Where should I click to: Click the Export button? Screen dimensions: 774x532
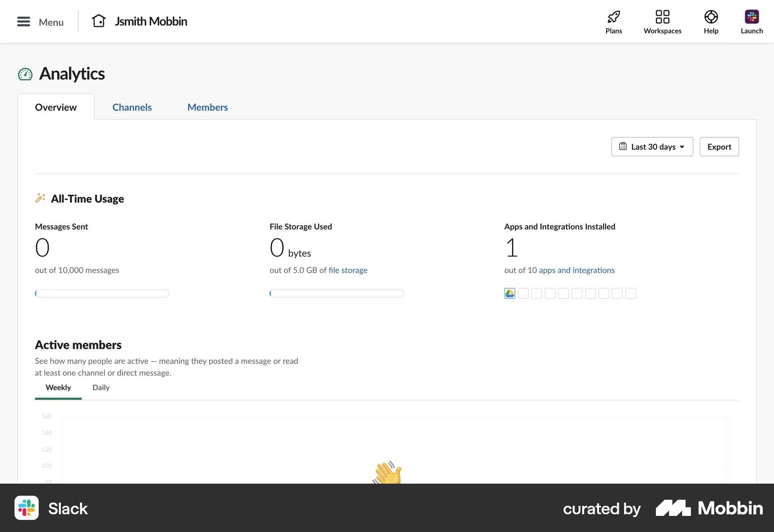coord(719,147)
